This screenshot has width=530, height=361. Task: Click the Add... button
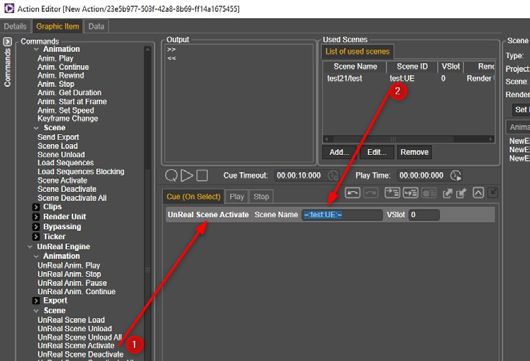(x=339, y=152)
